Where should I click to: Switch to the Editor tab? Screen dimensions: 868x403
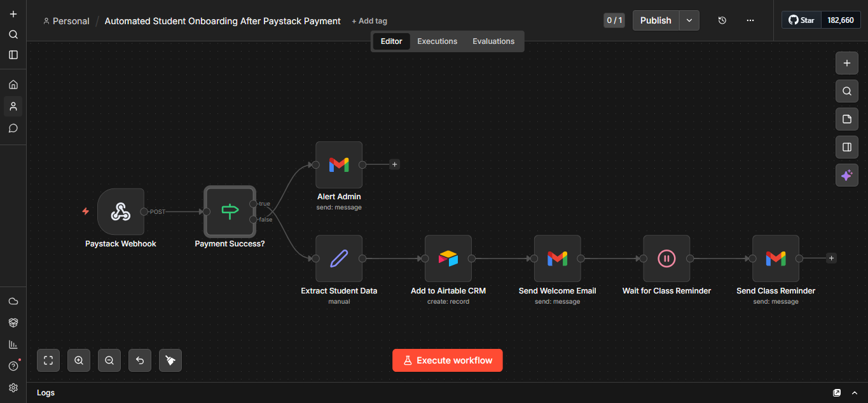tap(391, 41)
